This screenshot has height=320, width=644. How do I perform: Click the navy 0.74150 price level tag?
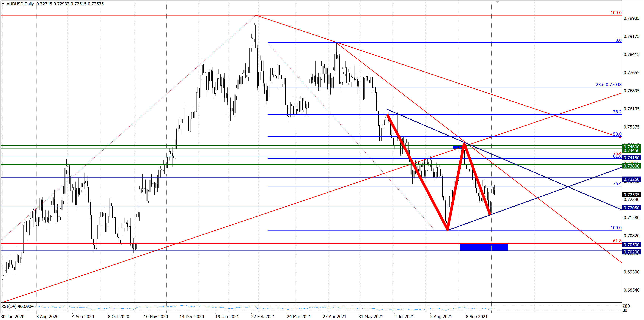[x=631, y=158]
